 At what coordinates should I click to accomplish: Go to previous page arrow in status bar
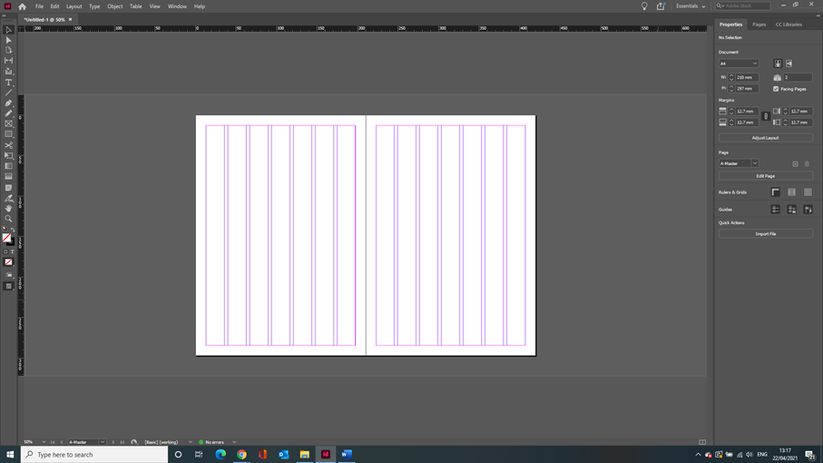(61, 442)
